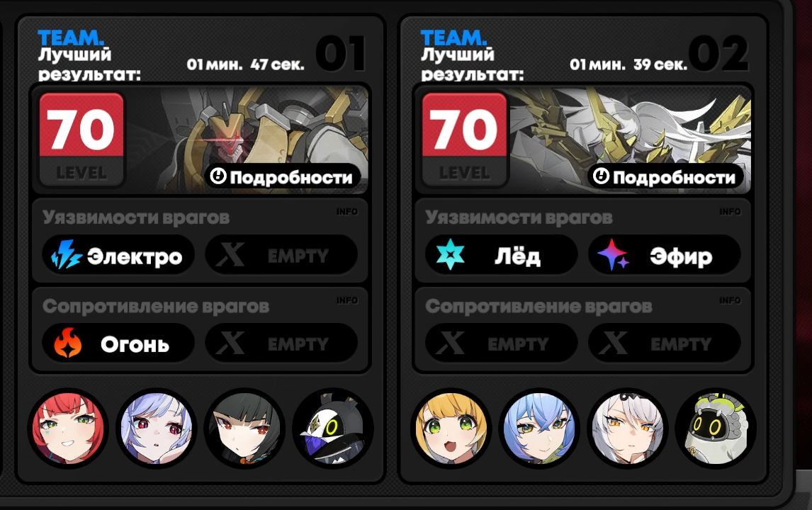Viewport: 812px width, 510px height.
Task: Select the green bangboo companion in Team 02
Action: [716, 429]
